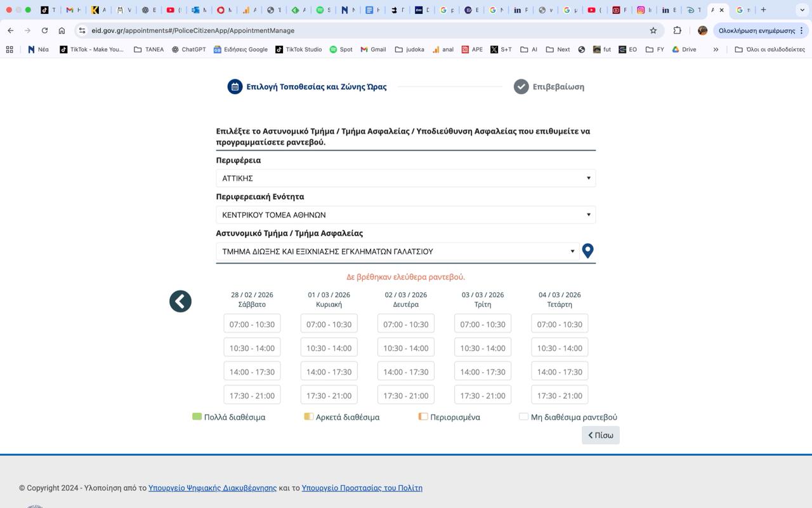This screenshot has width=812, height=508.
Task: Open the browser extensions puzzle icon
Action: pos(677,30)
